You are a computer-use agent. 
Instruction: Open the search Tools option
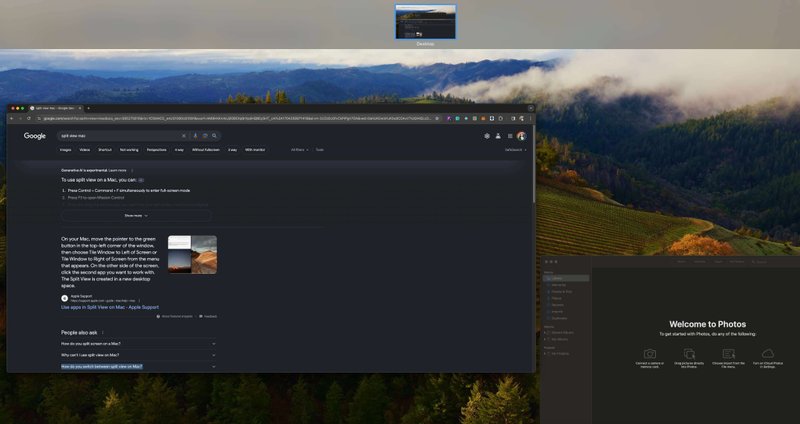[319, 150]
